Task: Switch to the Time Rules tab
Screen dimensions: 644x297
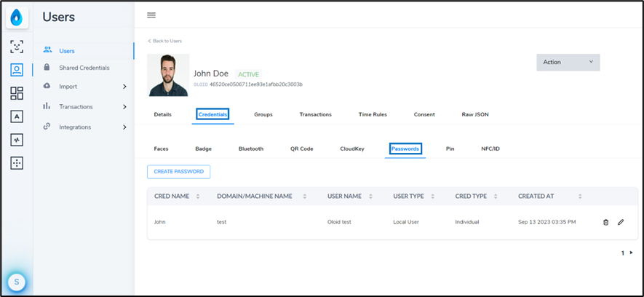Action: [x=373, y=114]
